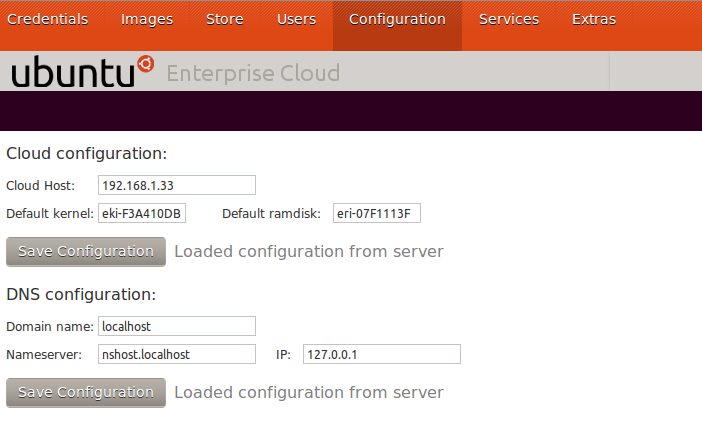Image resolution: width=702 pixels, height=422 pixels.
Task: Open the Services tab
Action: 509,19
